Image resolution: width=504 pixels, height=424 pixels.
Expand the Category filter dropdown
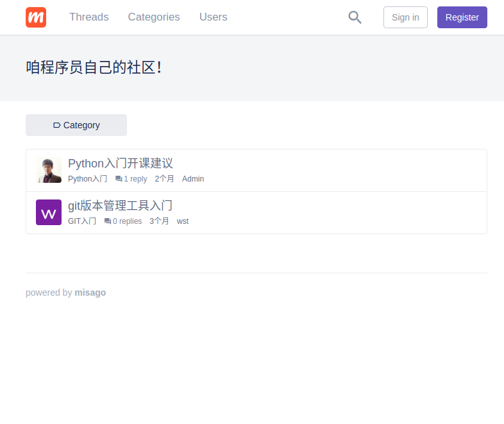[x=76, y=125]
